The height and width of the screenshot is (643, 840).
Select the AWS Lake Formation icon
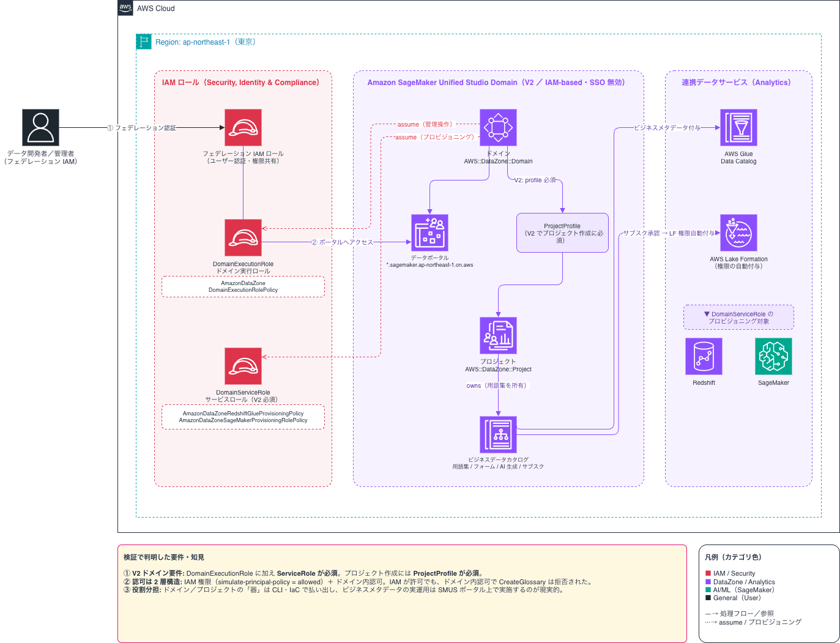click(x=738, y=232)
